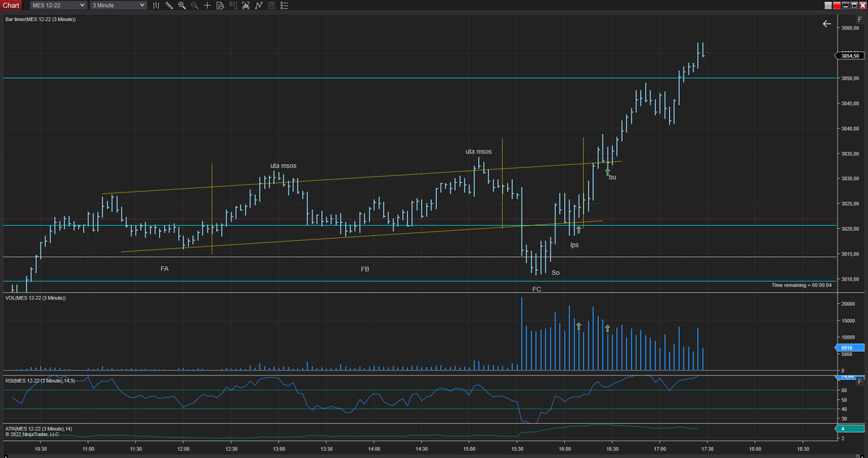Click the 15:30 time axis label
The width and height of the screenshot is (868, 458).
point(517,449)
